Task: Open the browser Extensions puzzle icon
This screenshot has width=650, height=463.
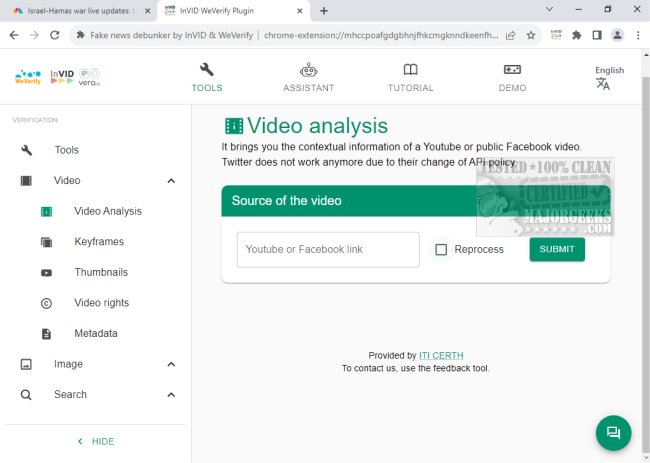Action: click(x=576, y=35)
